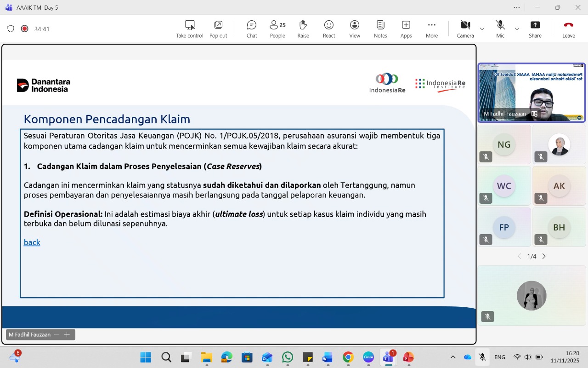Click the Share screen icon
Viewport: 588px width, 368px height.
[x=535, y=29]
